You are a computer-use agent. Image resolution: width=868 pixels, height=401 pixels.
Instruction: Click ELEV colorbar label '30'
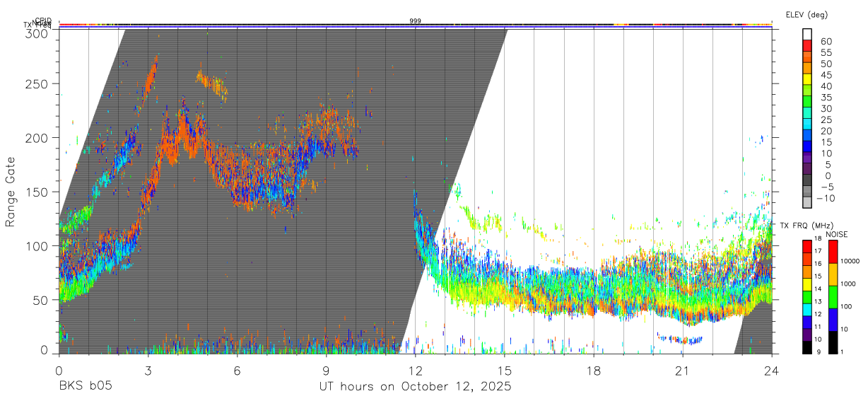[x=826, y=108]
